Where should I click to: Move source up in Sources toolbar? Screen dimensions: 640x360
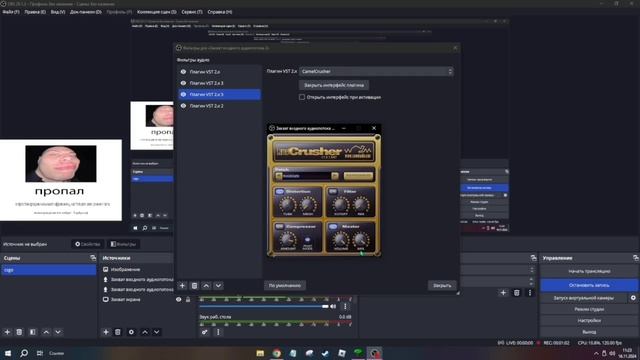(x=145, y=332)
